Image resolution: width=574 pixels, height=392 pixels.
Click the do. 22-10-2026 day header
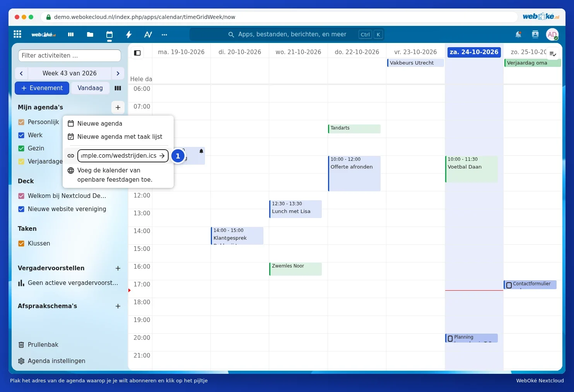[357, 52]
